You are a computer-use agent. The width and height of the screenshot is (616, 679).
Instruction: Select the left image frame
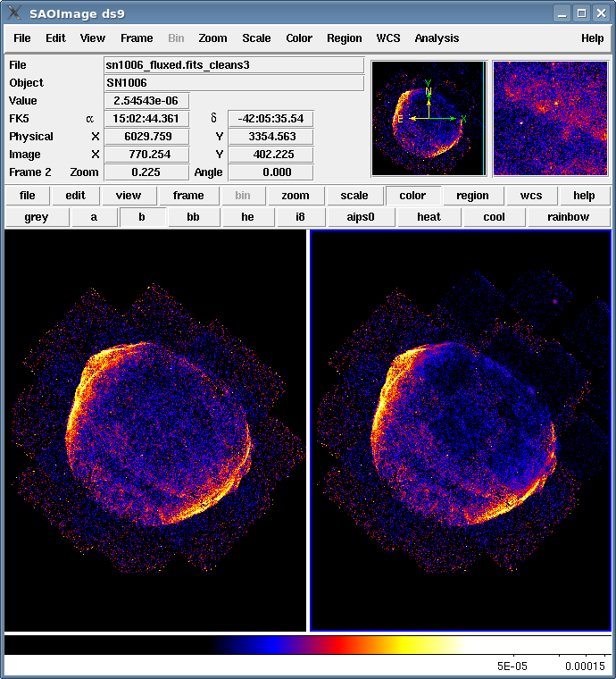coord(155,431)
